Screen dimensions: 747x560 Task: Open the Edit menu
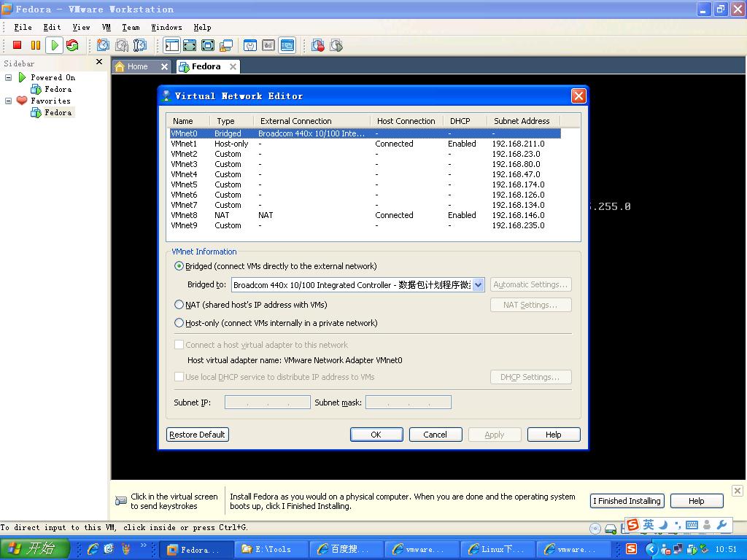[x=52, y=27]
